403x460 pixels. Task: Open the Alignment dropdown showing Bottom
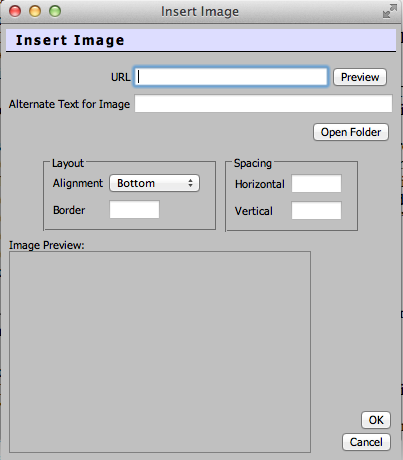[x=155, y=183]
